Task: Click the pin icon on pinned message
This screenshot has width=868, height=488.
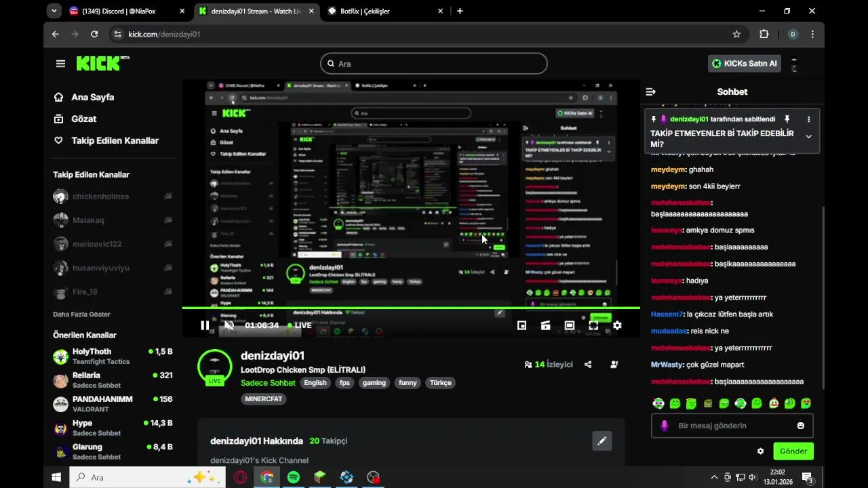Action: [787, 119]
